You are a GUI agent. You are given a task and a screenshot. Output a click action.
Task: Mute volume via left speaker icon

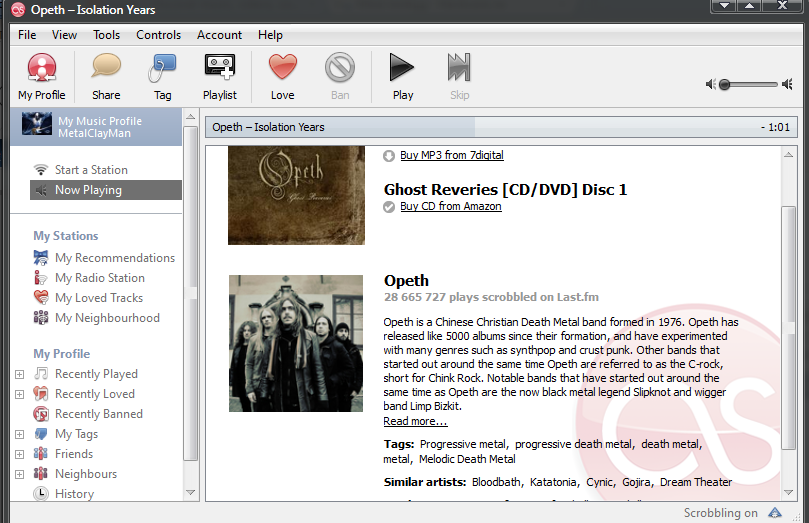click(710, 84)
